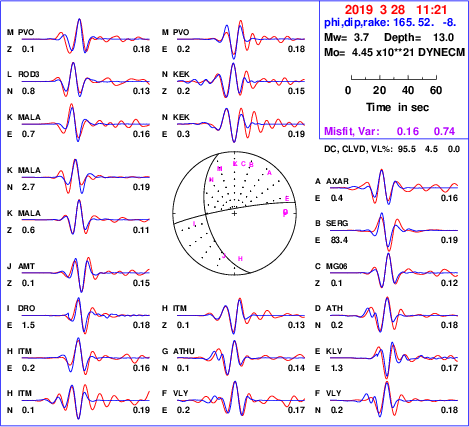Click the Mo= 4.45 x10**21 moment text
The width and height of the screenshot is (469, 427).
click(x=394, y=52)
